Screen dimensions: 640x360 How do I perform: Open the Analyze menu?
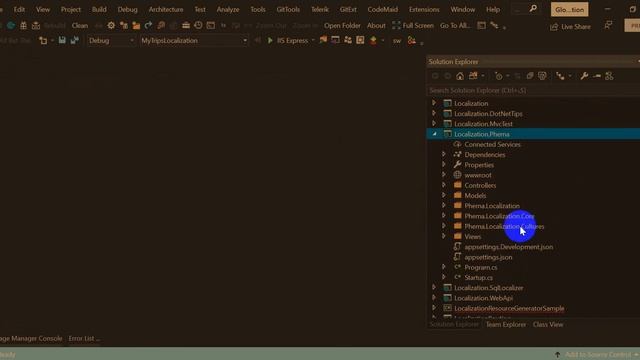[x=228, y=9]
